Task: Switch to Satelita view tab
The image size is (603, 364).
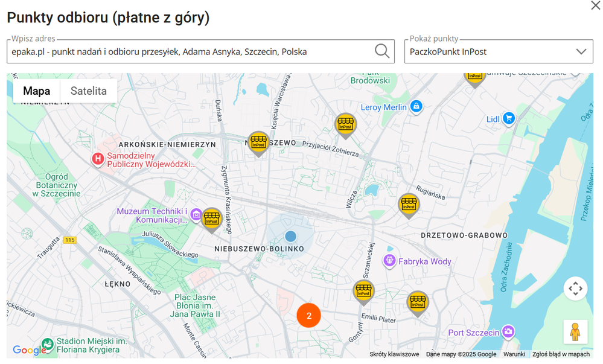Action: tap(89, 91)
